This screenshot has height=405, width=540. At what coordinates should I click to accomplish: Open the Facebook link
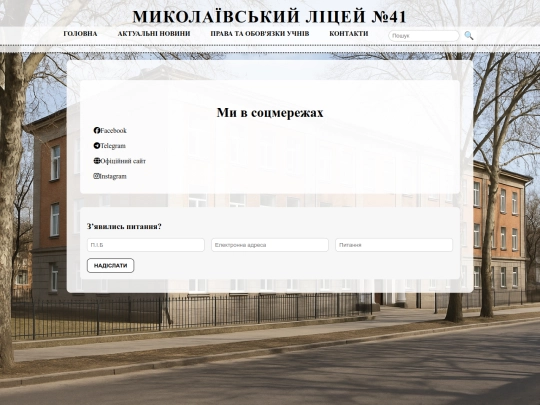114,131
